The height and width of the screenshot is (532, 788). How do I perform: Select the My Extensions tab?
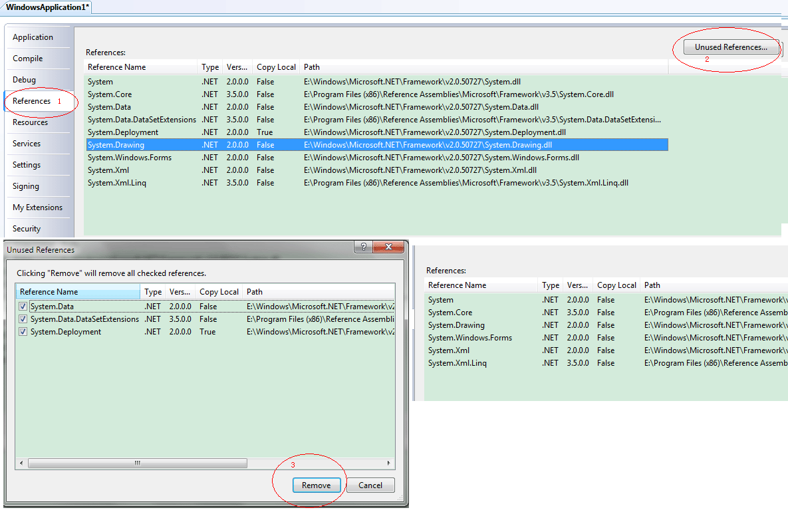tap(38, 207)
